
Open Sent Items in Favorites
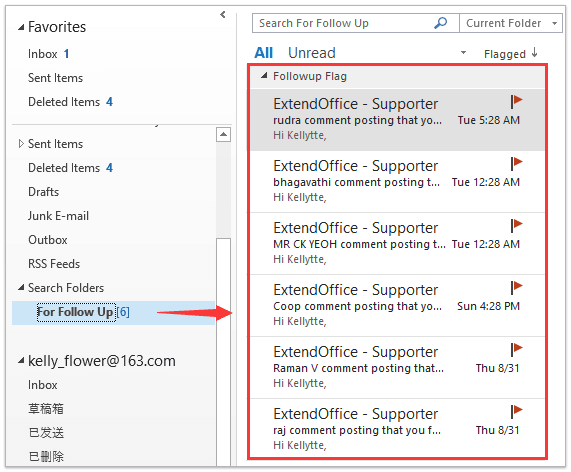coord(55,78)
